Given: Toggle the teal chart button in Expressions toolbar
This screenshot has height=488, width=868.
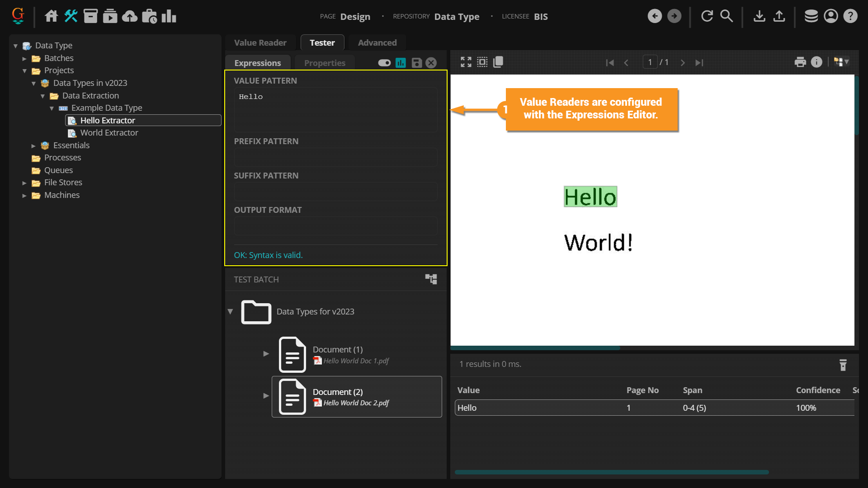Looking at the screenshot, I should pyautogui.click(x=401, y=63).
